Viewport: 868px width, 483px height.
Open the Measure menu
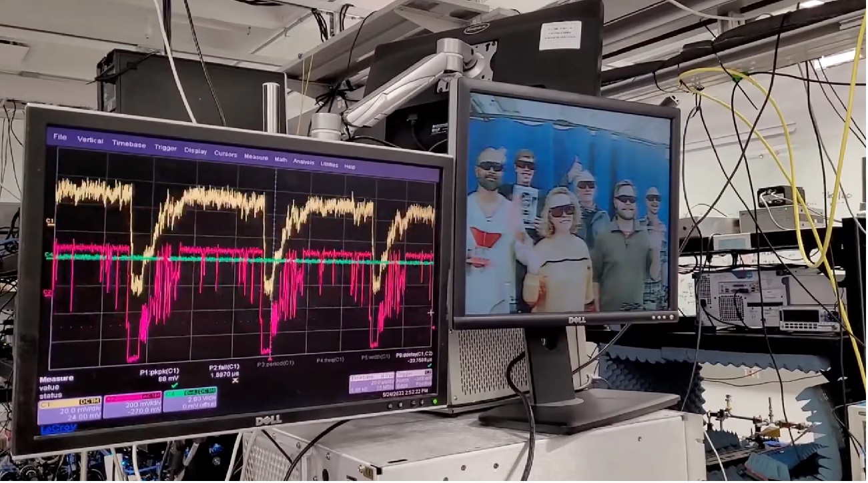click(256, 157)
